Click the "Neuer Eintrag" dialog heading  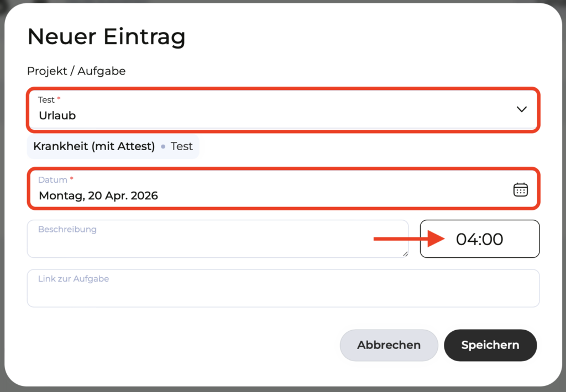coord(106,37)
